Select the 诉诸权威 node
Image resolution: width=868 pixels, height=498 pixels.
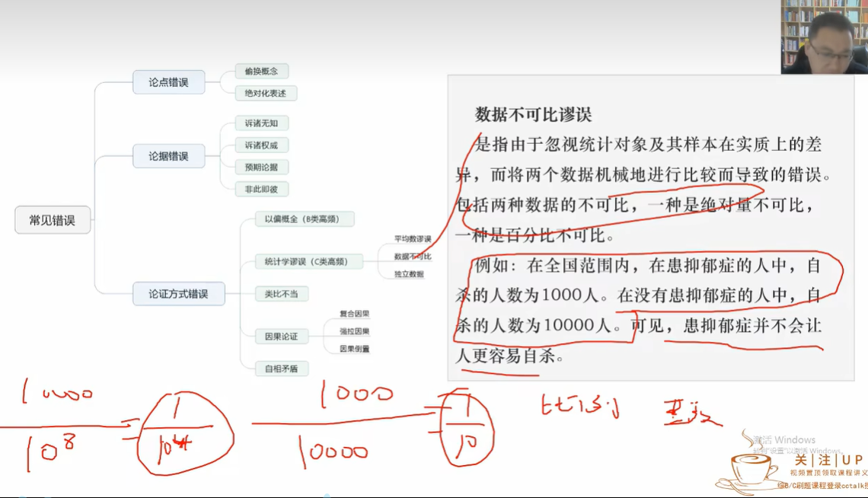(x=261, y=145)
